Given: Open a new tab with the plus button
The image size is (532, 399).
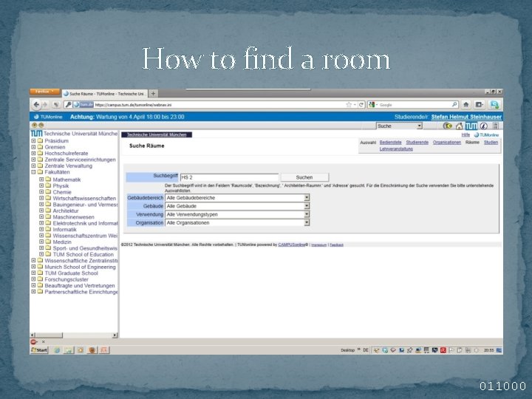Looking at the screenshot, I should (x=154, y=93).
